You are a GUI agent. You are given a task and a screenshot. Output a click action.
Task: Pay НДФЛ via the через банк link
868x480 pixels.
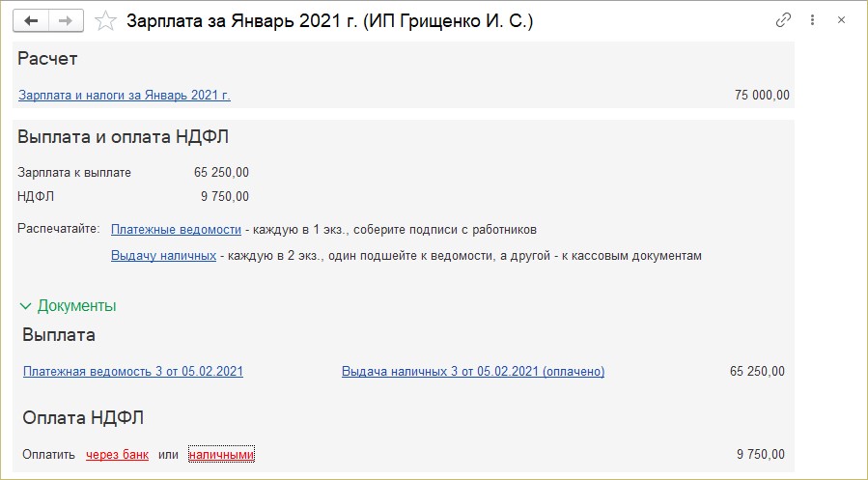tap(118, 455)
